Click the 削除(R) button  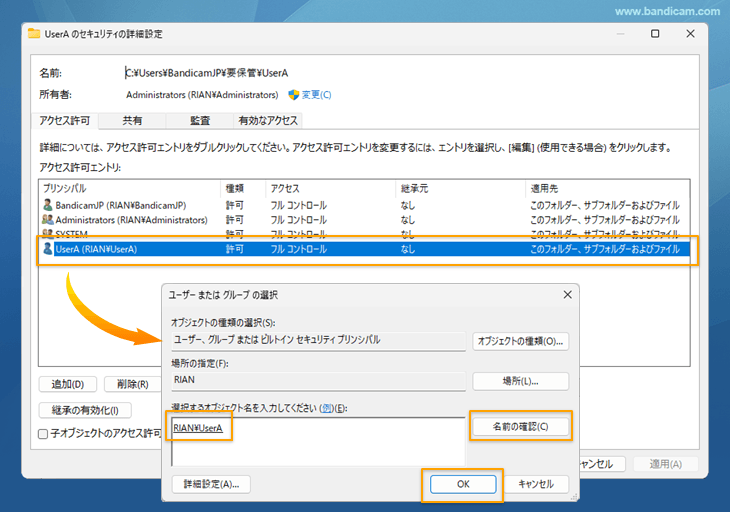[x=132, y=384]
